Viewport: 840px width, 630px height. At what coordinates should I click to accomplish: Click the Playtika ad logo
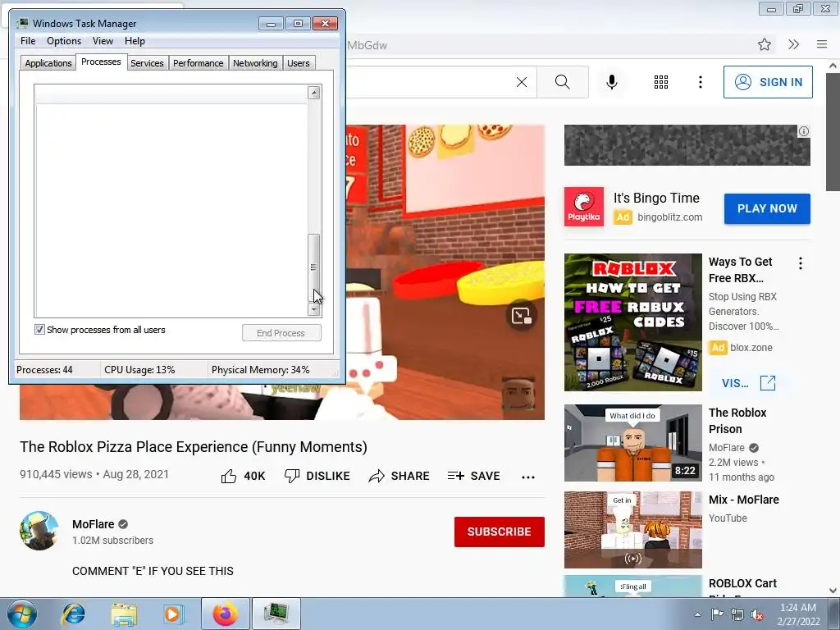click(584, 207)
